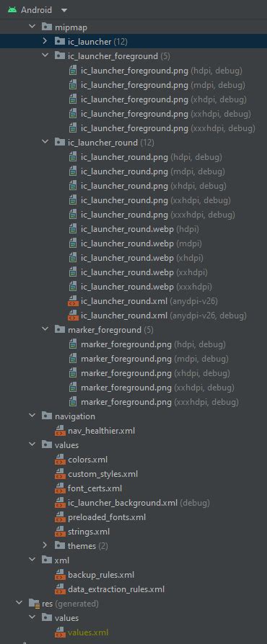Click the navigation folder icon
Screen dimensions: 267x644
tap(47, 416)
